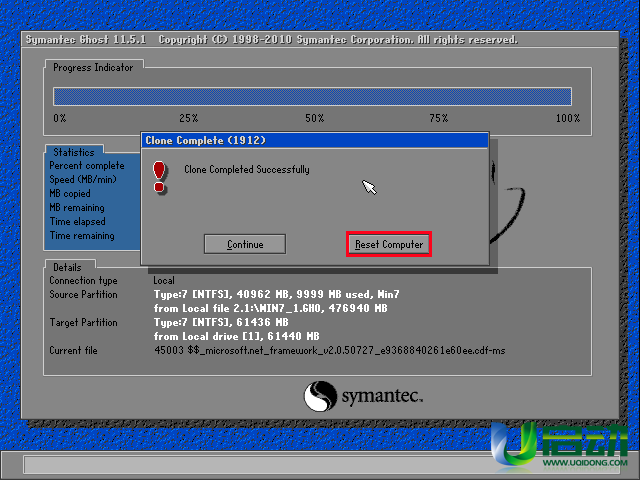Click the red exclamation mark icon
Screen dimensions: 640x480
159,177
